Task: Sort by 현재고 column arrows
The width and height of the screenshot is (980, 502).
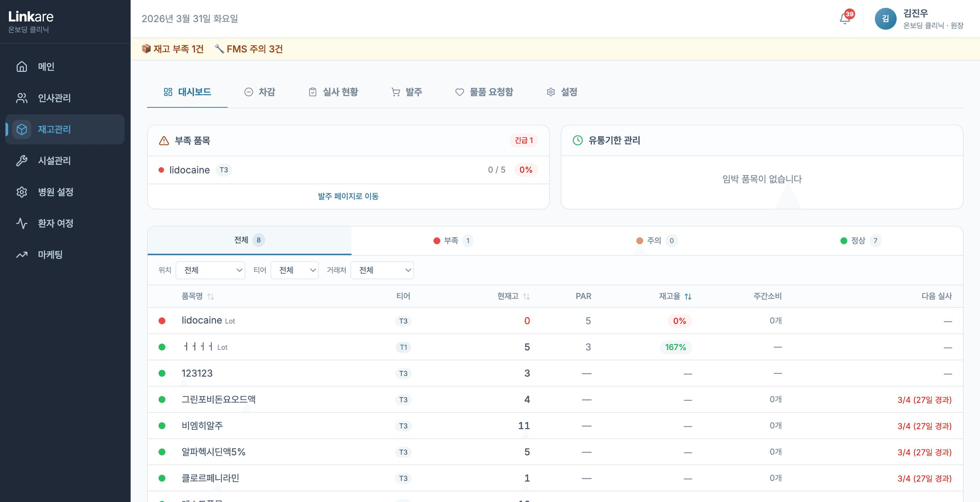Action: (526, 296)
